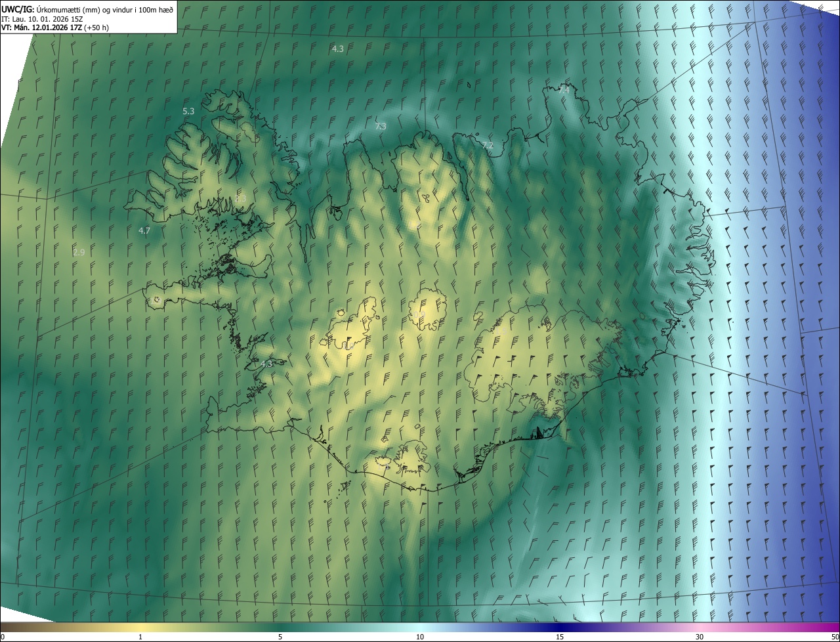The image size is (840, 642).
Task: Click the 2.9 value label on the map
Action: 79,252
